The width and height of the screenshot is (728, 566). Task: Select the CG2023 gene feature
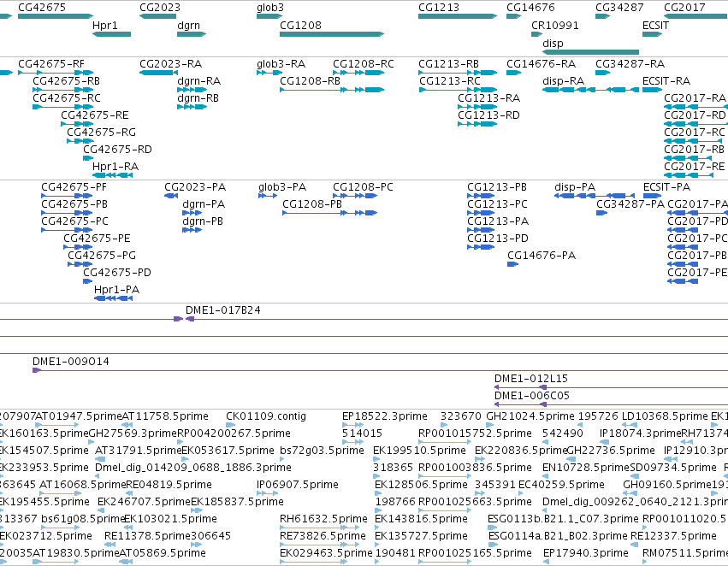(x=157, y=16)
